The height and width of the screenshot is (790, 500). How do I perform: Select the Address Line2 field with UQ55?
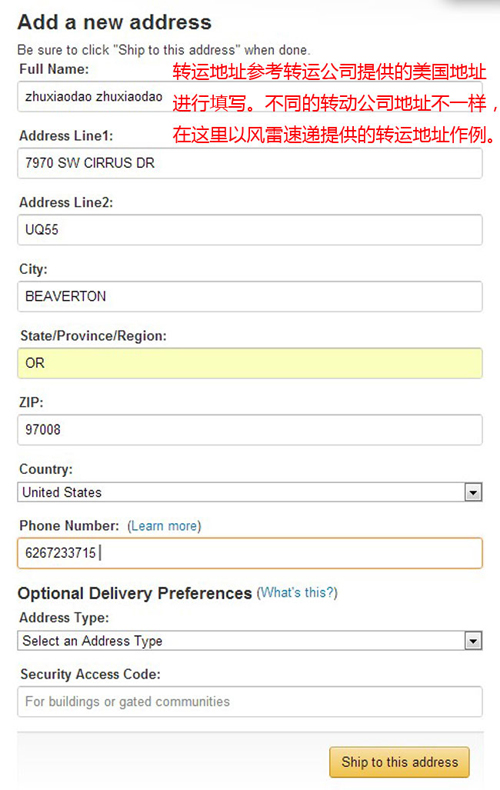[x=250, y=230]
